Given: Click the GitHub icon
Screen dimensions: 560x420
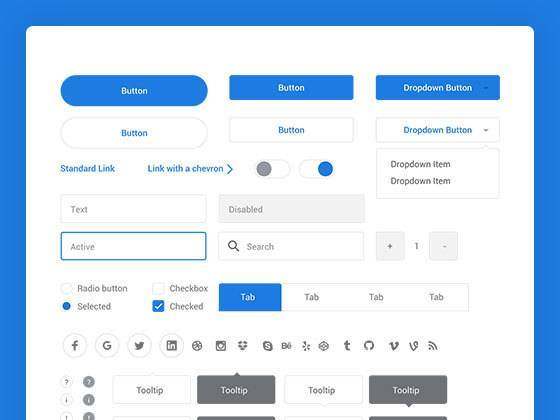Looking at the screenshot, I should [x=369, y=346].
